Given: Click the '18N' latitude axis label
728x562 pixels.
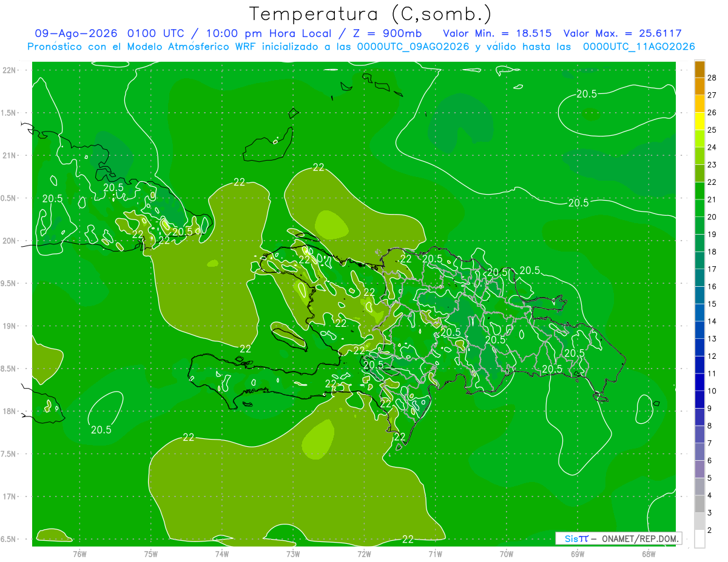Looking at the screenshot, I should (10, 411).
